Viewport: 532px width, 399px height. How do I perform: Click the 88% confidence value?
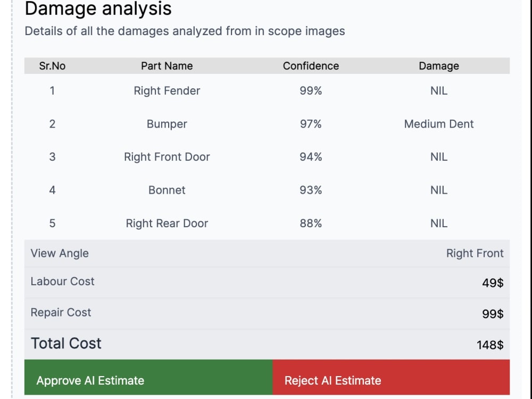[x=311, y=223]
